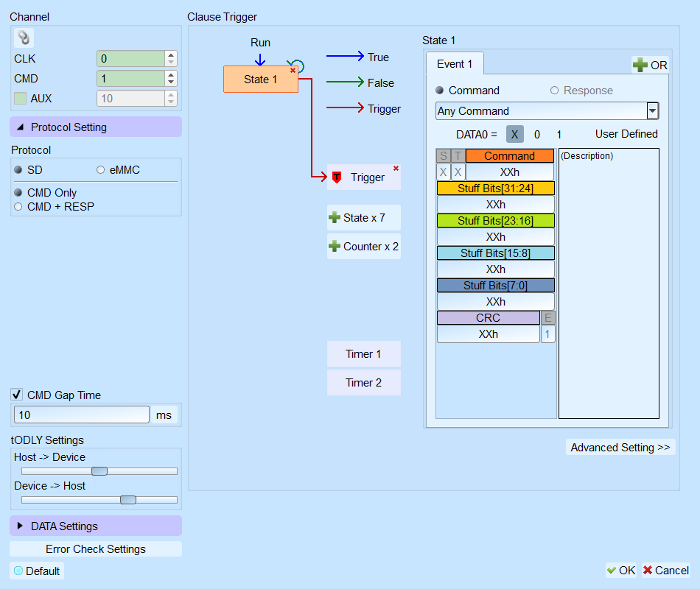Viewport: 700px width, 589px height.
Task: Select Timer 1
Action: 364,354
